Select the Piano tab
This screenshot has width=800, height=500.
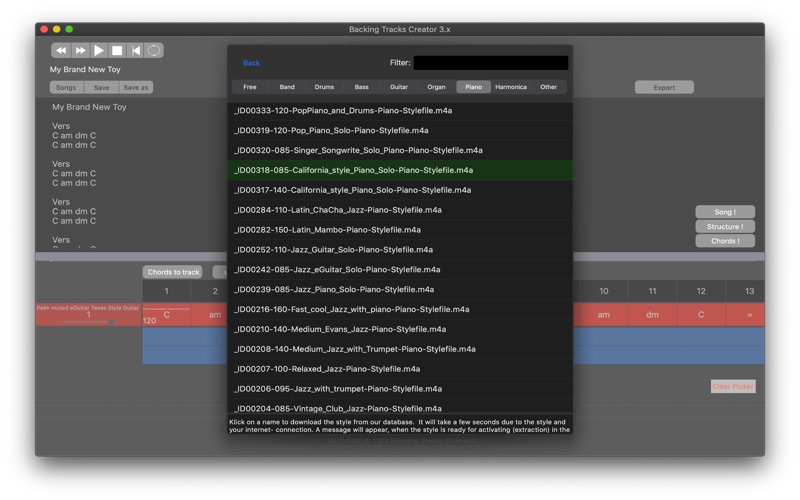473,87
